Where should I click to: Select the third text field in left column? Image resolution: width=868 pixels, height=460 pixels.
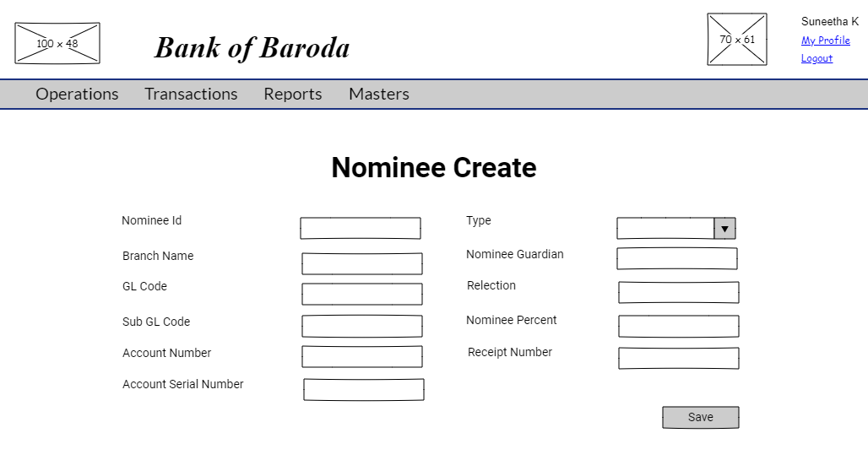click(x=361, y=295)
